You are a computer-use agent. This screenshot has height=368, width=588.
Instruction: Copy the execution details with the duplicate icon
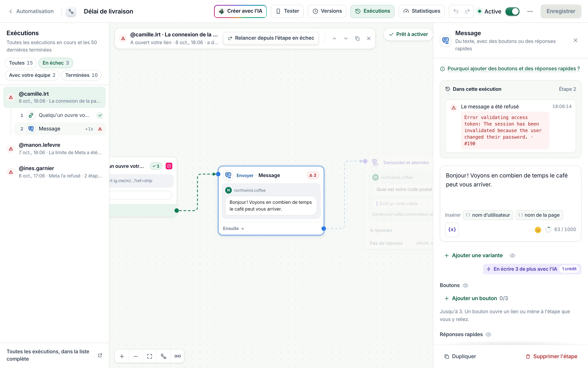357,38
